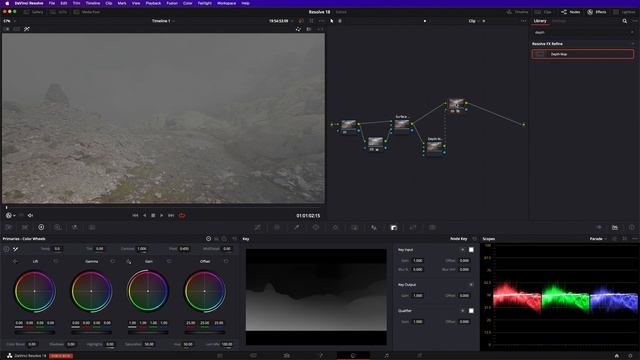Open the Qualifier eyedropper palette icon
Image resolution: width=640 pixels, height=360 pixels.
point(296,227)
